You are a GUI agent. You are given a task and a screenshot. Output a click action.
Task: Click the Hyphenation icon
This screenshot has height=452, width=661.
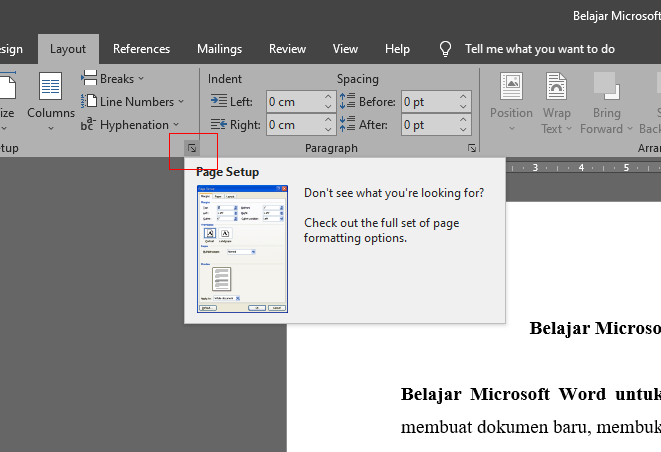pyautogui.click(x=88, y=124)
